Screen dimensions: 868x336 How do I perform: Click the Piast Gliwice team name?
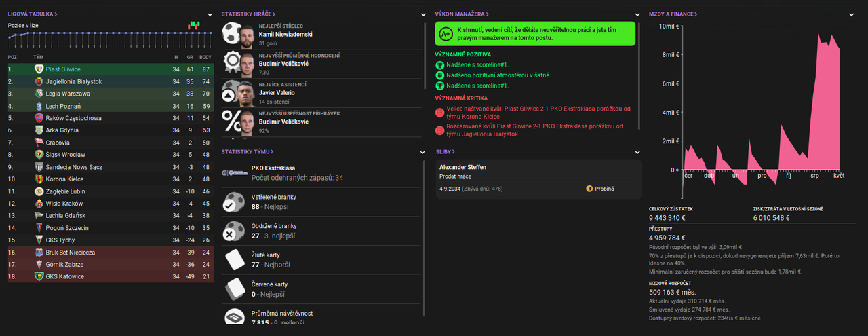(x=63, y=69)
